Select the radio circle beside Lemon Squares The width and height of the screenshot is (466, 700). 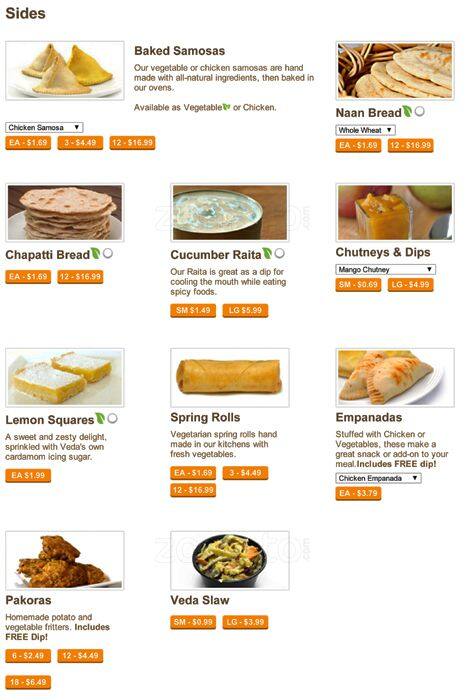tap(112, 418)
